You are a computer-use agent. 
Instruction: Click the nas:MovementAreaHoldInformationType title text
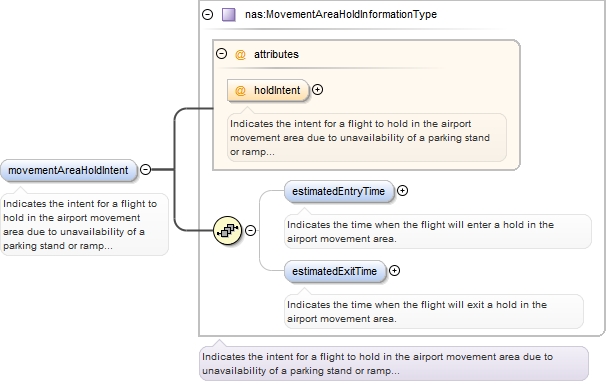[341, 15]
